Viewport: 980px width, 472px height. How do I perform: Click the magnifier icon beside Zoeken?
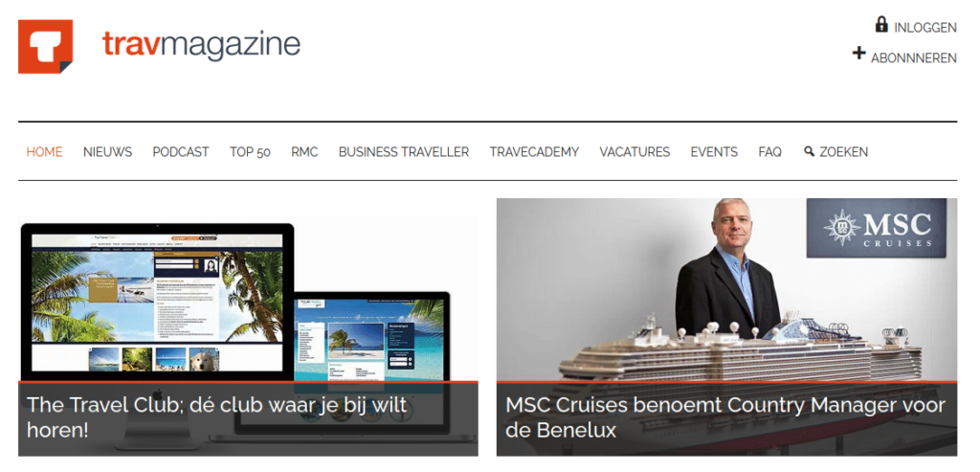(809, 150)
